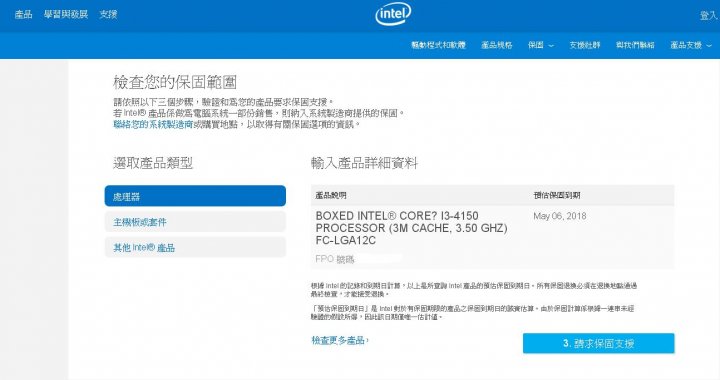Viewport: 720px width, 380px height.
Task: Click the 聯絡您的系統製造商 link
Action: coord(153,124)
